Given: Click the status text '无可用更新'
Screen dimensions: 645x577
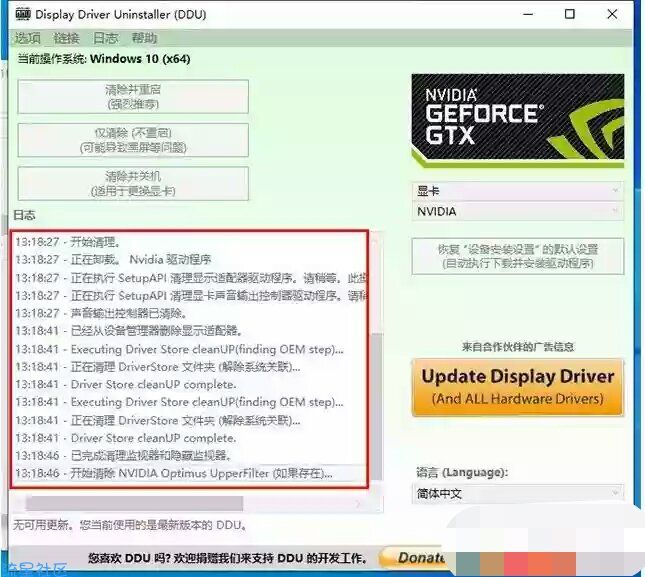Looking at the screenshot, I should coord(130,525).
